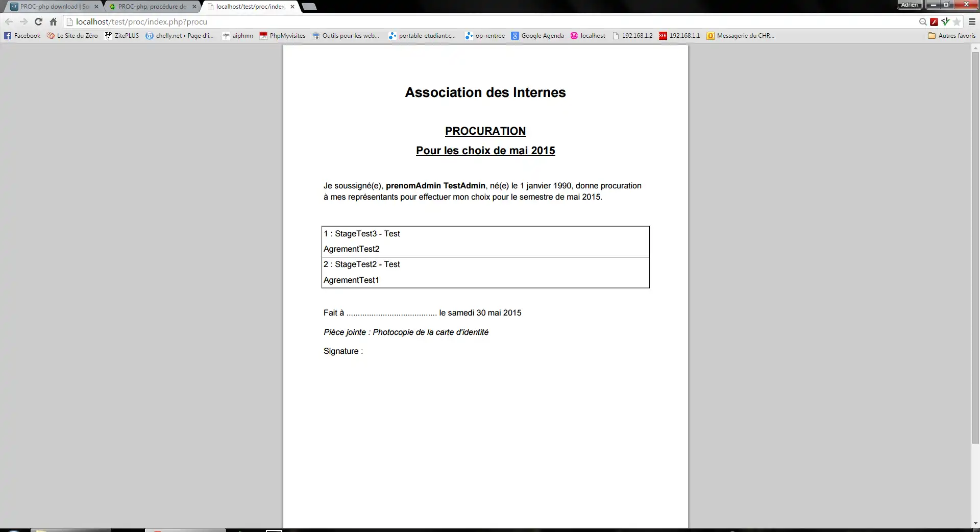Open the portable-etudiant bookmark
980x532 pixels.
[x=422, y=36]
